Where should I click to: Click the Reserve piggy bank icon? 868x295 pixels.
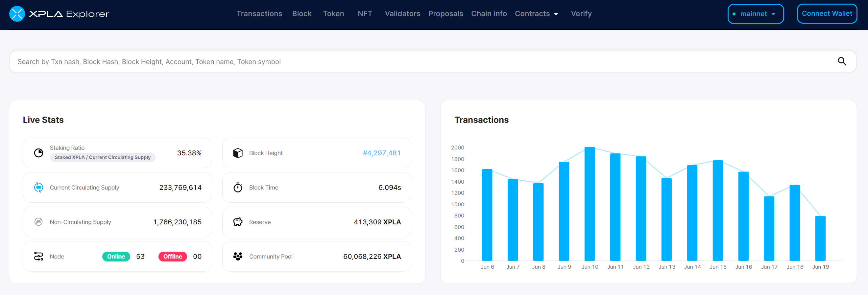pyautogui.click(x=238, y=222)
